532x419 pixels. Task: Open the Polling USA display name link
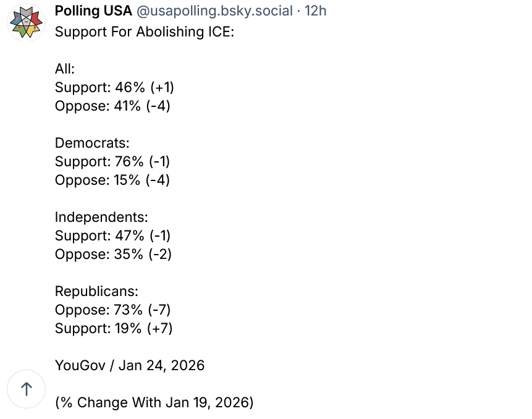[93, 11]
